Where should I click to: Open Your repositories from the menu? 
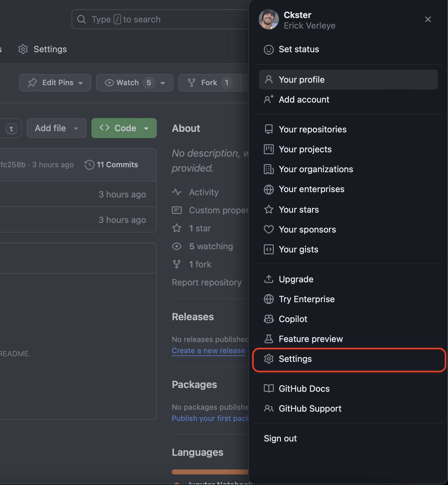coord(312,129)
